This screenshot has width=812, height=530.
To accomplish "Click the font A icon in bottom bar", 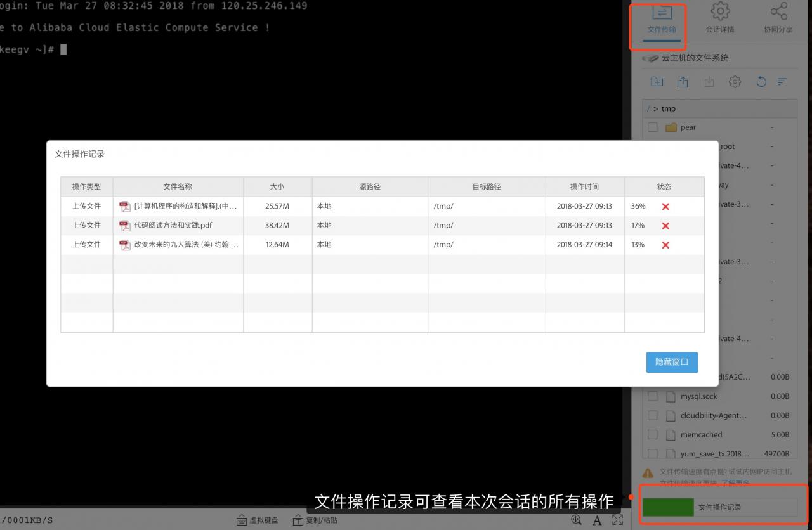I will click(x=597, y=520).
